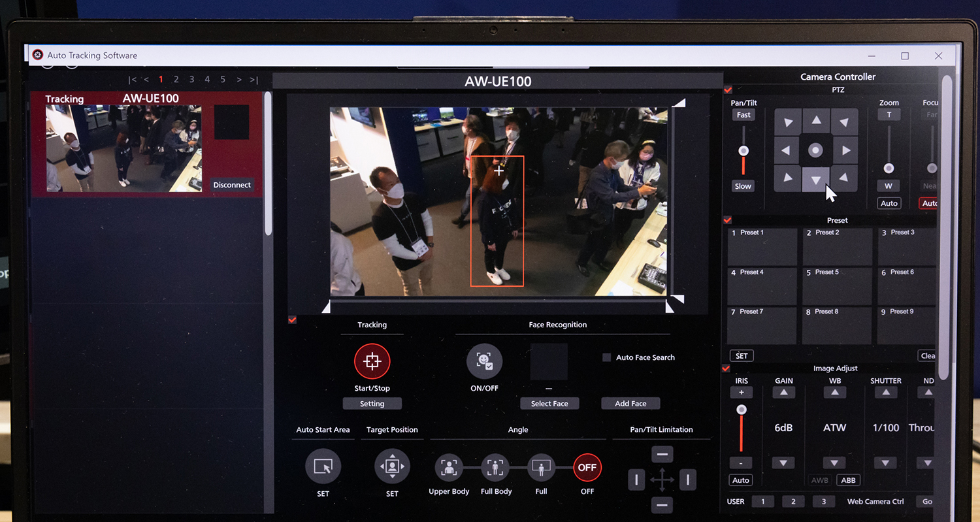980x522 pixels.
Task: Open the Tracking Setting button
Action: 372,404
